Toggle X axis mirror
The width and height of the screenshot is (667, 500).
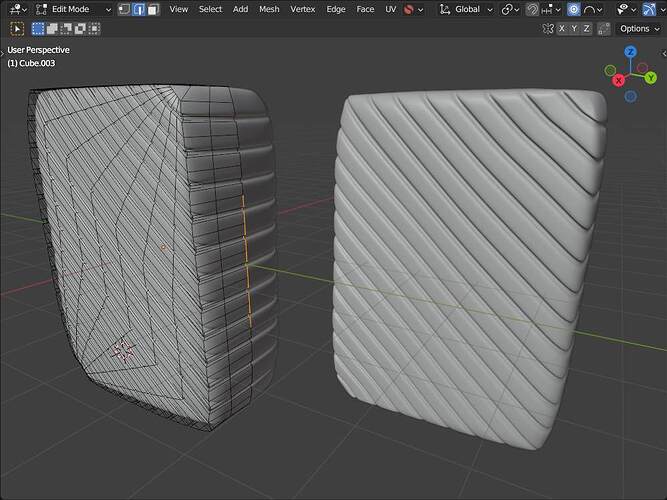click(x=562, y=29)
